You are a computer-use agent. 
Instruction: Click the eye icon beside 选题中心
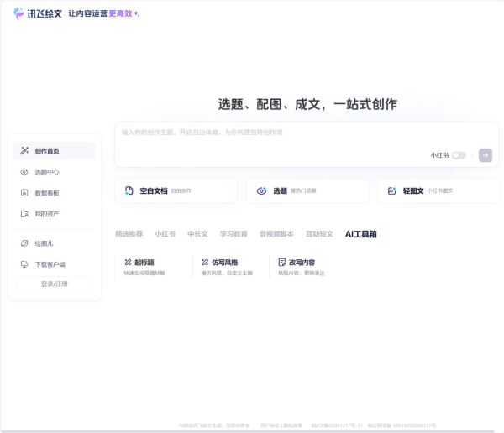pyautogui.click(x=24, y=172)
